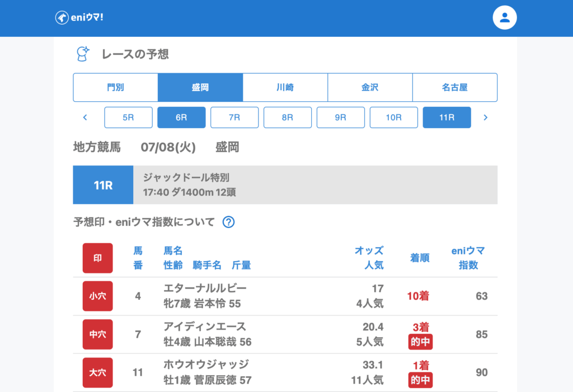The image size is (573, 392).
Task: Click the eniウマ! logo in header
Action: [79, 18]
